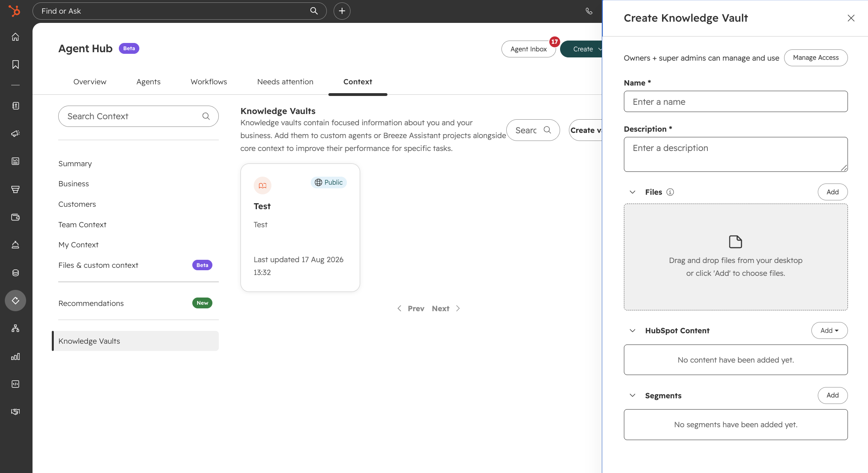The image size is (868, 473).
Task: Select Knowledge Vaults in the side menu
Action: click(135, 341)
